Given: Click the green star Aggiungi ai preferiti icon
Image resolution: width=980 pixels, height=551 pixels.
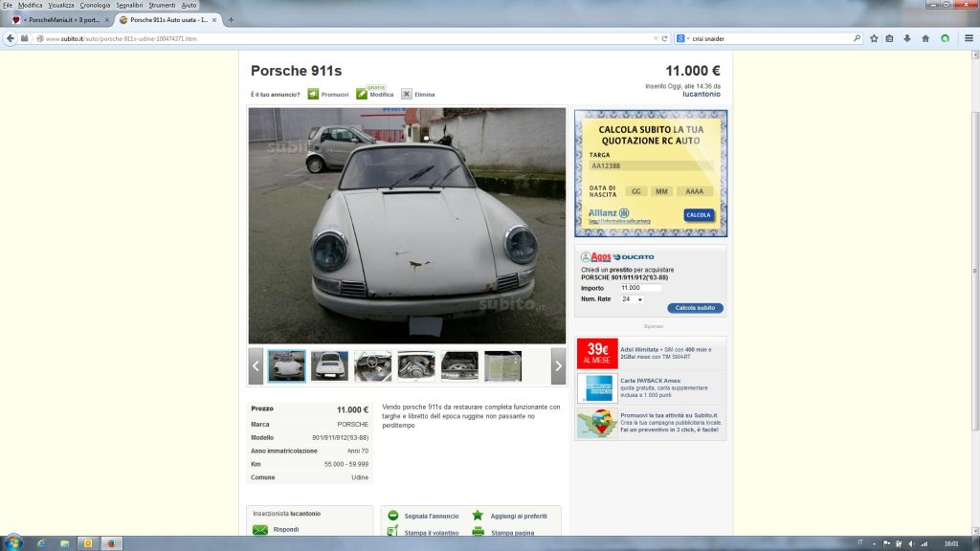Looking at the screenshot, I should point(478,516).
